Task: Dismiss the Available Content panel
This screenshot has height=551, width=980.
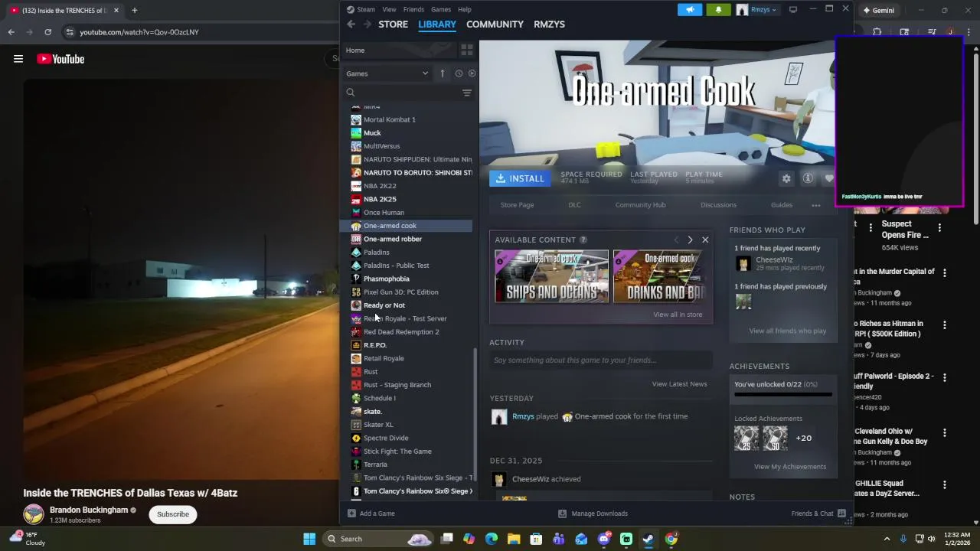Action: pyautogui.click(x=705, y=240)
